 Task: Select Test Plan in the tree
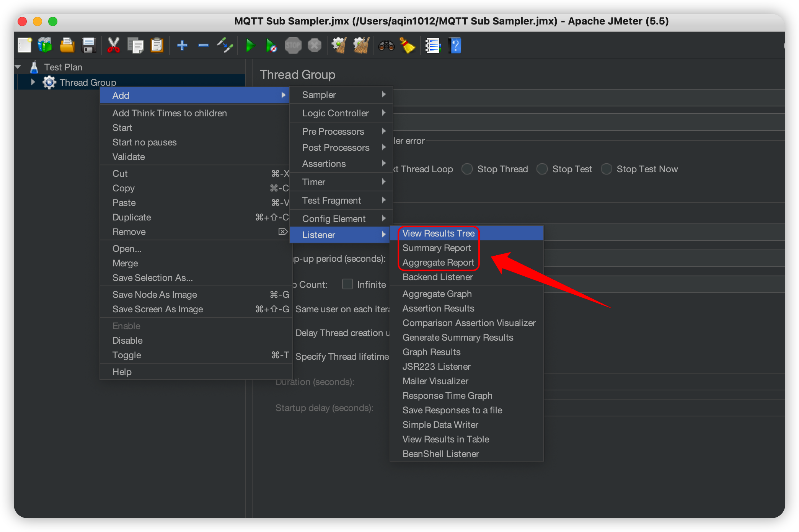pyautogui.click(x=63, y=67)
